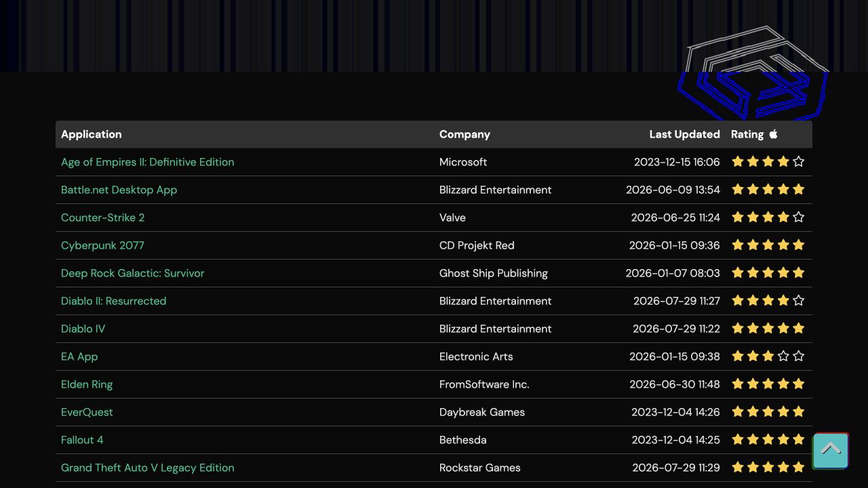This screenshot has height=488, width=868.
Task: Click star rating for Age of Empires II
Action: [x=768, y=161]
